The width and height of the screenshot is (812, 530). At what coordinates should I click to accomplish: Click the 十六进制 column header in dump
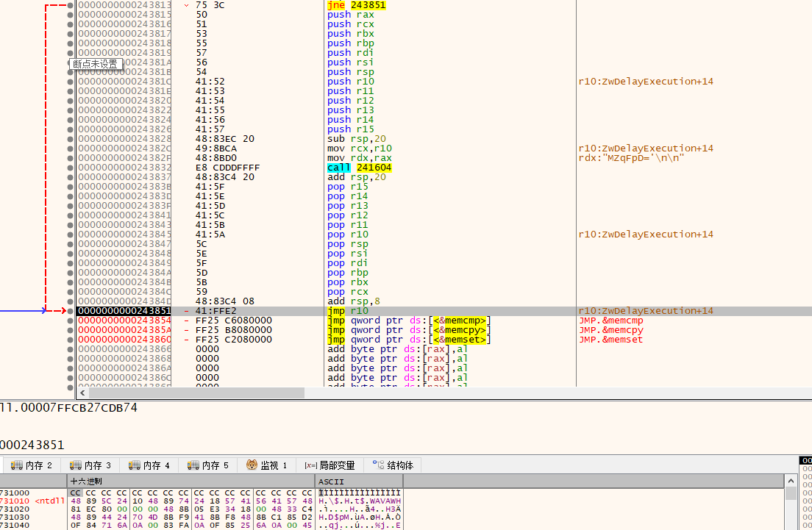click(86, 481)
